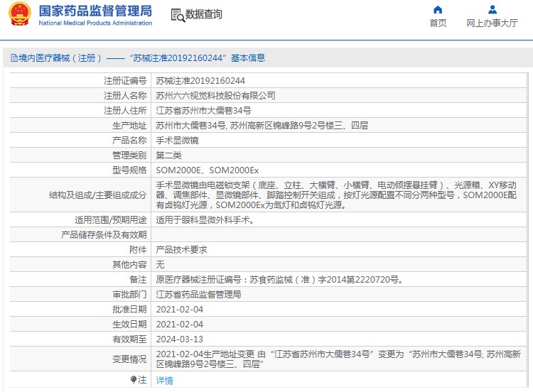Select effective date value in 生效日期 row
The image size is (533, 392).
click(180, 325)
